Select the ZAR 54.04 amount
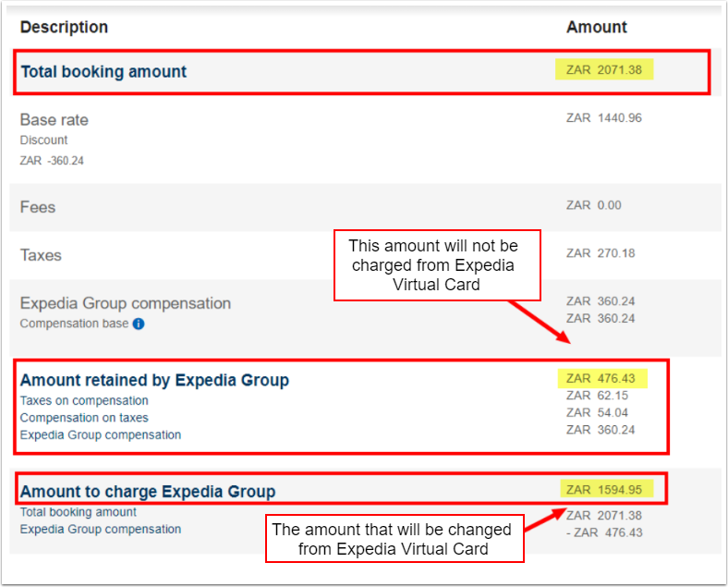Image resolution: width=728 pixels, height=587 pixels. (x=597, y=413)
